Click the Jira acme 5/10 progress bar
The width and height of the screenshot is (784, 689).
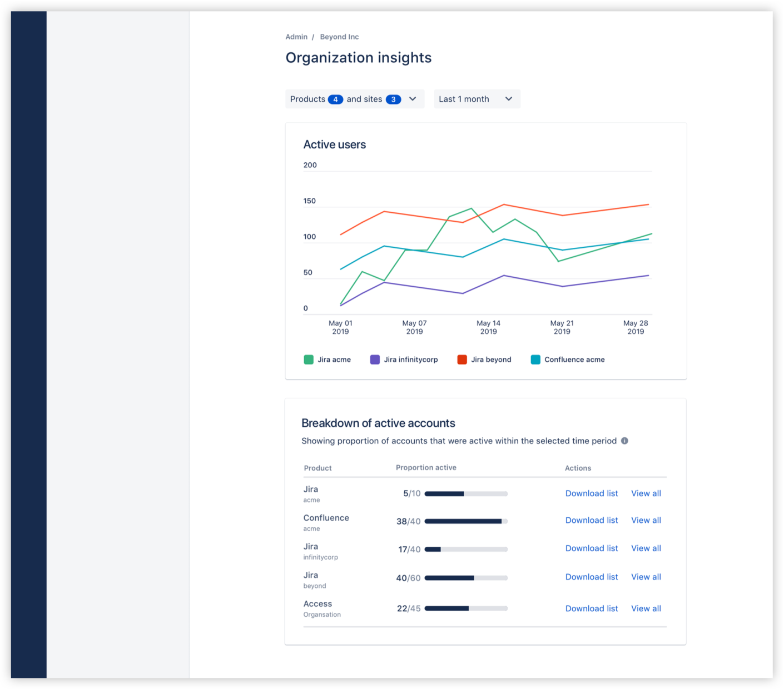point(466,493)
